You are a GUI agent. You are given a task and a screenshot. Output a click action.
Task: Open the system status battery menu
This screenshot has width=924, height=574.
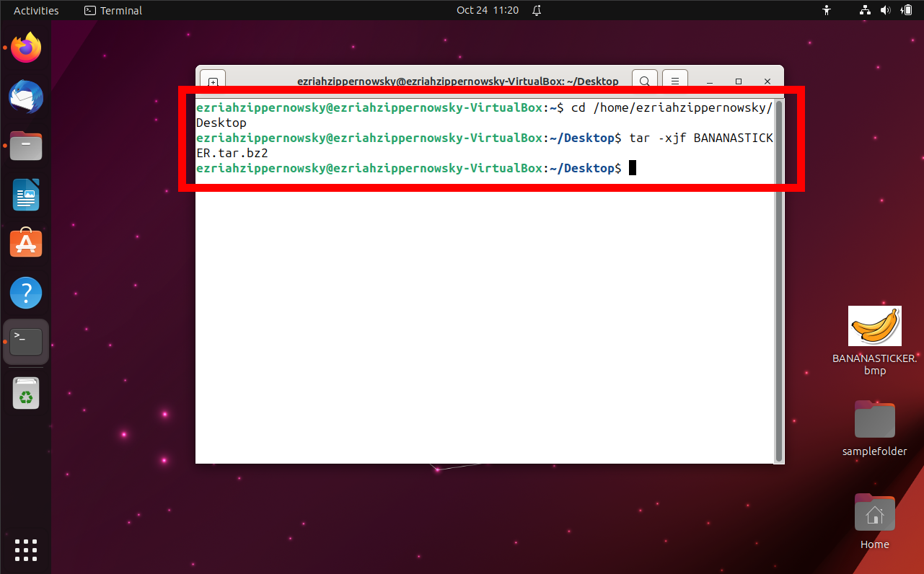908,10
